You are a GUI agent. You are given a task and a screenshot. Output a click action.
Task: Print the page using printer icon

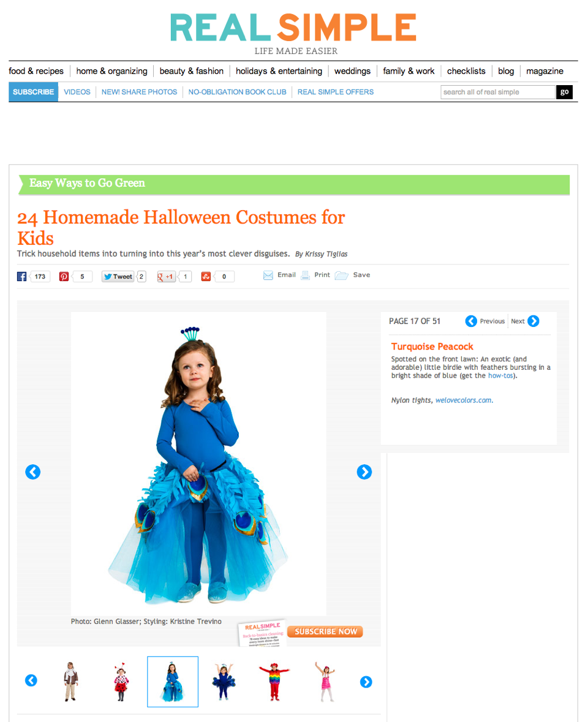305,276
